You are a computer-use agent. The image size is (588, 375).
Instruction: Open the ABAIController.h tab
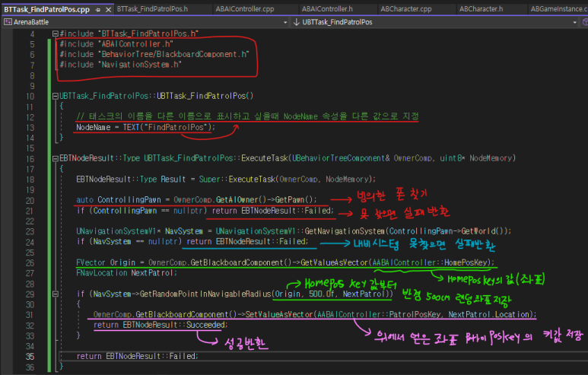[x=327, y=9]
